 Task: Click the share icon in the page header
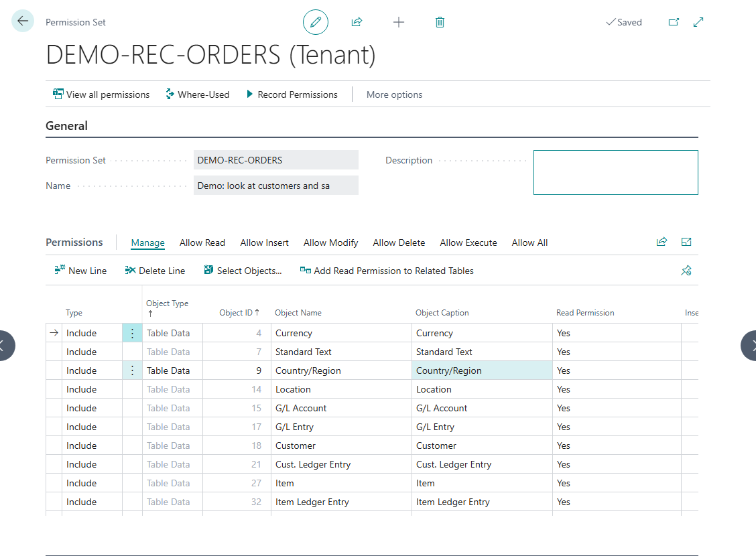tap(357, 22)
